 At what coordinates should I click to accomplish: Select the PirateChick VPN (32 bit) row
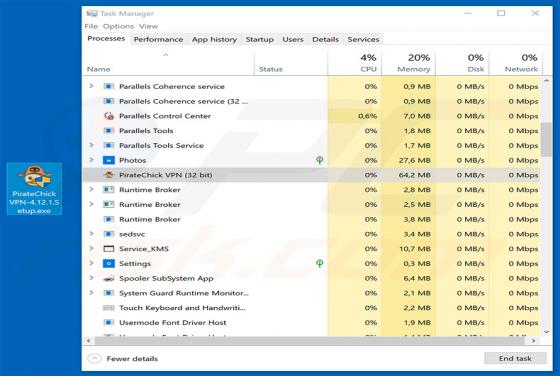point(312,175)
